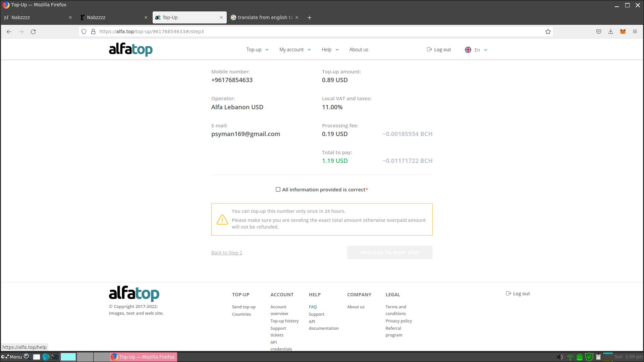Expand the Top-up navigation dropdown
This screenshot has height=362, width=644.
[x=257, y=50]
